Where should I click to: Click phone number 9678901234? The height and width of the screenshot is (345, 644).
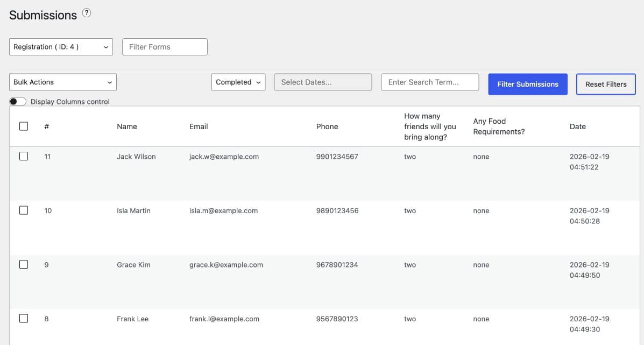pos(337,265)
